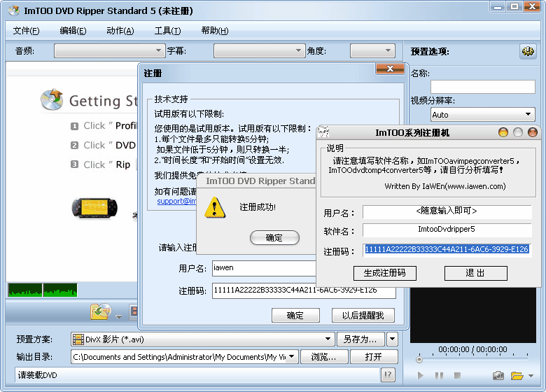Click the Getting Started disc icon
The width and height of the screenshot is (546, 392).
[52, 99]
